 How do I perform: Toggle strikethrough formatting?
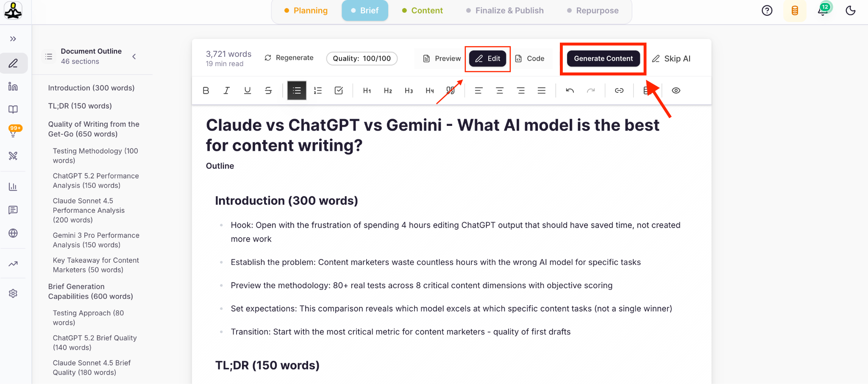click(x=268, y=90)
